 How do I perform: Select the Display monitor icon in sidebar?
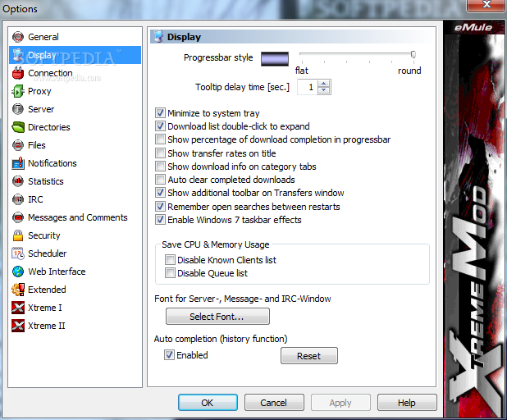[18, 55]
